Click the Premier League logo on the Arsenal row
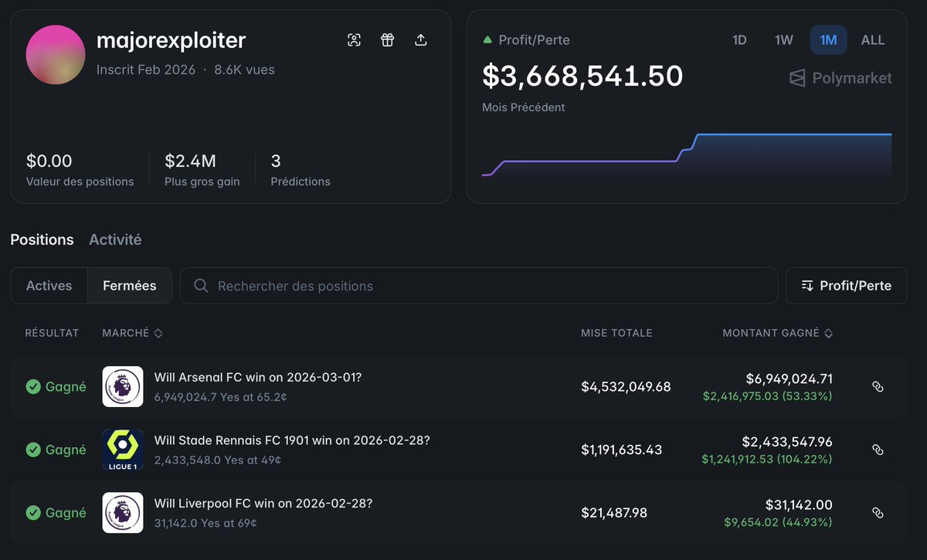This screenshot has width=927, height=560. point(123,386)
